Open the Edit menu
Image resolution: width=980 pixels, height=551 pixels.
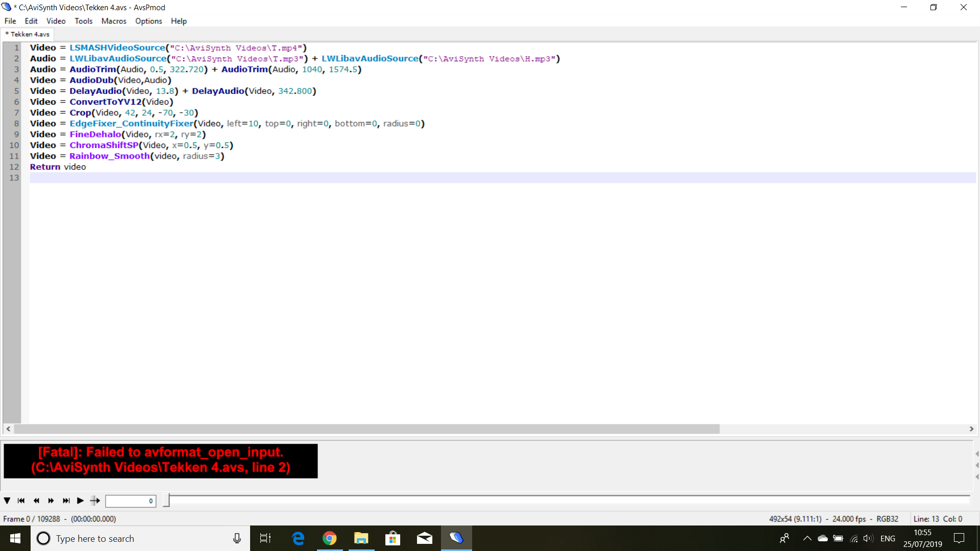(x=31, y=21)
